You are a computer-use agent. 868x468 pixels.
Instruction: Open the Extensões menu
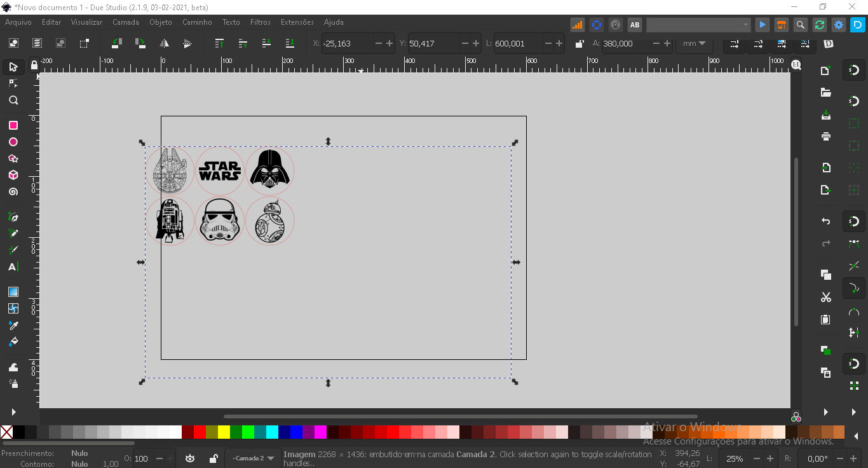[x=297, y=22]
